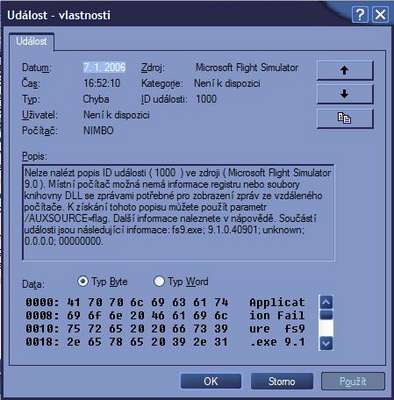Click the event ID value 1000
394x400 pixels.
206,99
